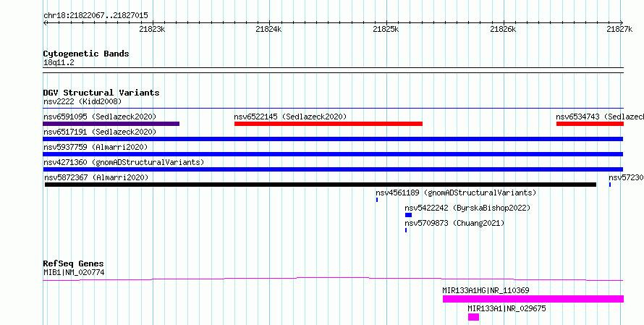Open the Cytogenetic Bands track heading
Image resolution: width=644 pixels, height=325 pixels.
[86, 54]
